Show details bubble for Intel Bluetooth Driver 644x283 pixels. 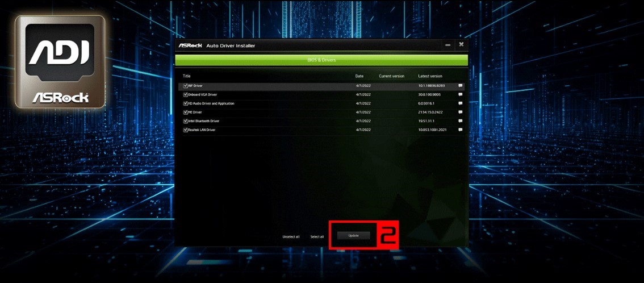461,121
